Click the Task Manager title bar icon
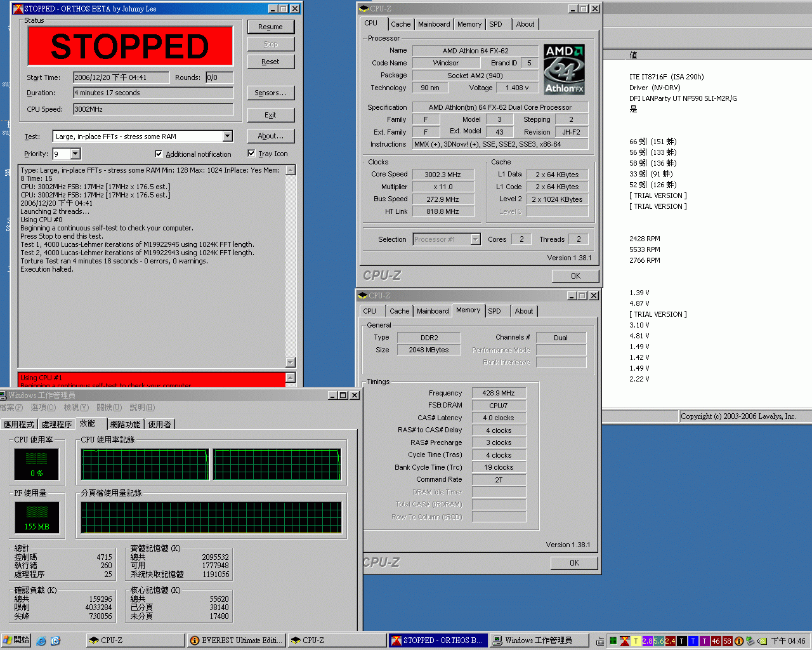 coord(3,395)
